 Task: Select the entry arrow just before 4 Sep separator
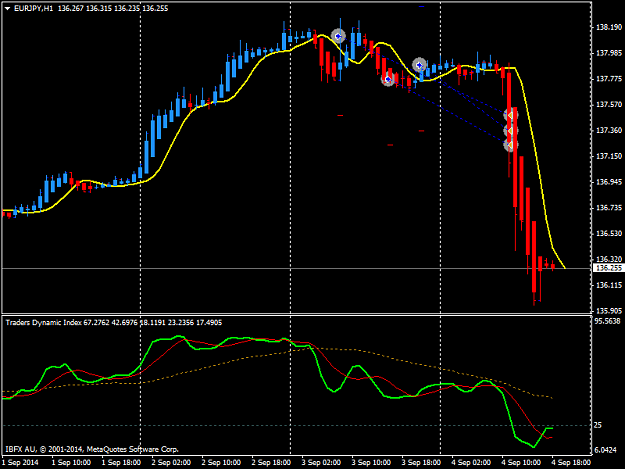419,65
